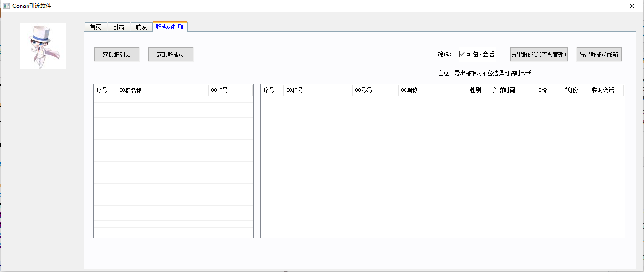Click the cartoon character avatar image
The width and height of the screenshot is (644, 272).
[x=42, y=46]
